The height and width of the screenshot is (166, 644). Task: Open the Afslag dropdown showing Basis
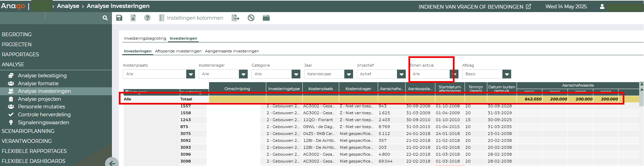click(x=506, y=74)
